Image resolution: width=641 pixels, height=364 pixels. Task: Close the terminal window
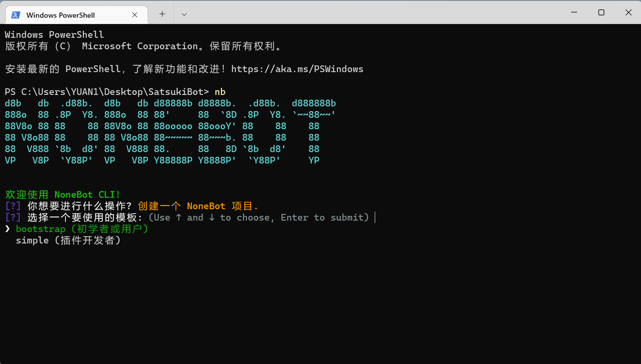coord(628,13)
